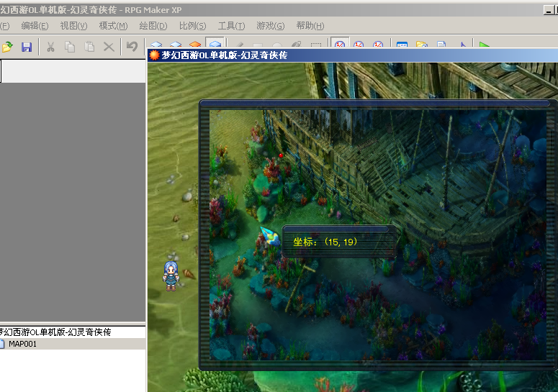Image resolution: width=558 pixels, height=392 pixels.
Task: Open the 游戏(G) menu
Action: (271, 26)
